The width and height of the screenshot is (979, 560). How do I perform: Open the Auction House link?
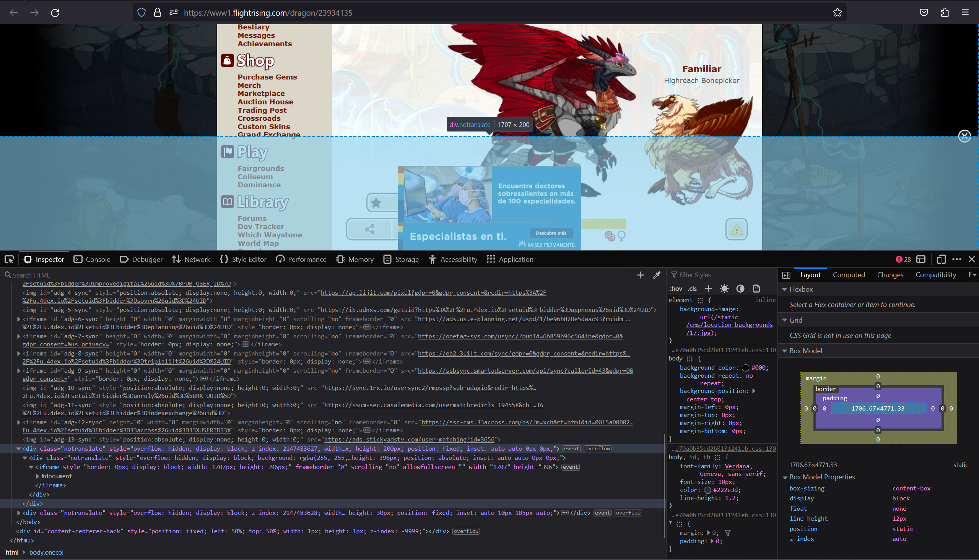coord(265,102)
